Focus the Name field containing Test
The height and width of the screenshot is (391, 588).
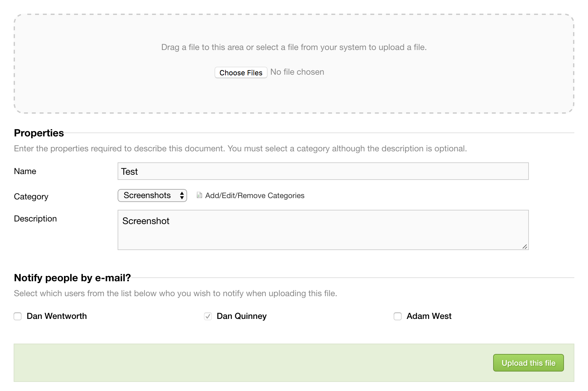tap(323, 171)
